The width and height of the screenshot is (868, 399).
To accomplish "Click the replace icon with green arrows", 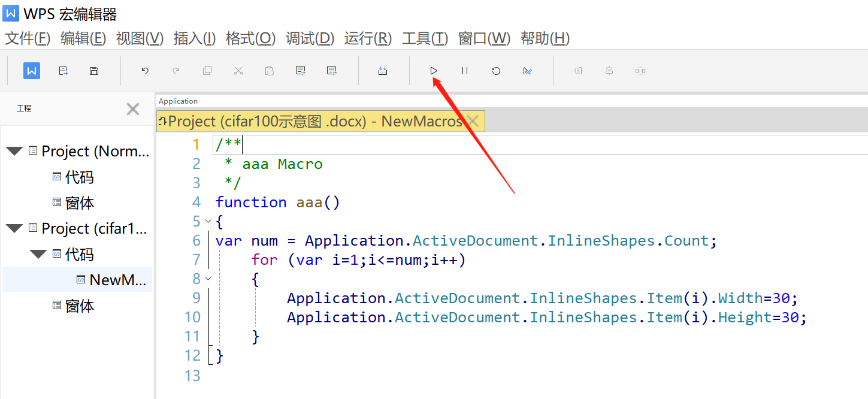I will click(332, 71).
